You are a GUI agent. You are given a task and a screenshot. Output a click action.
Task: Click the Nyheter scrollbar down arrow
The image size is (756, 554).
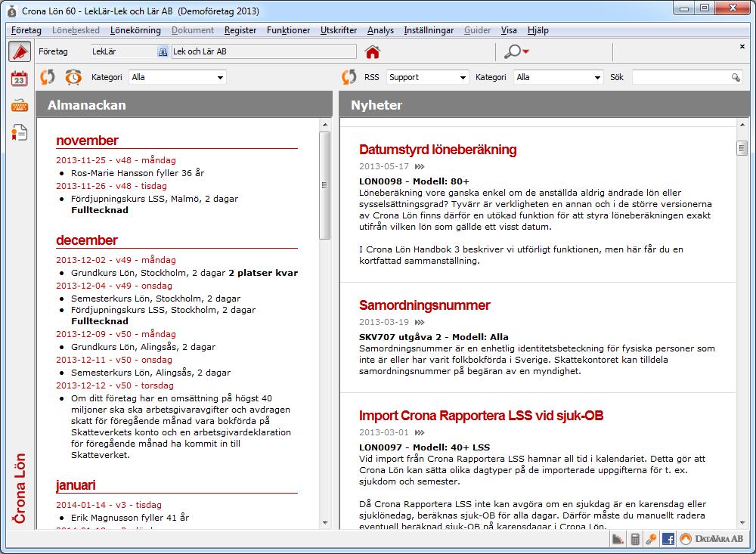point(742,523)
